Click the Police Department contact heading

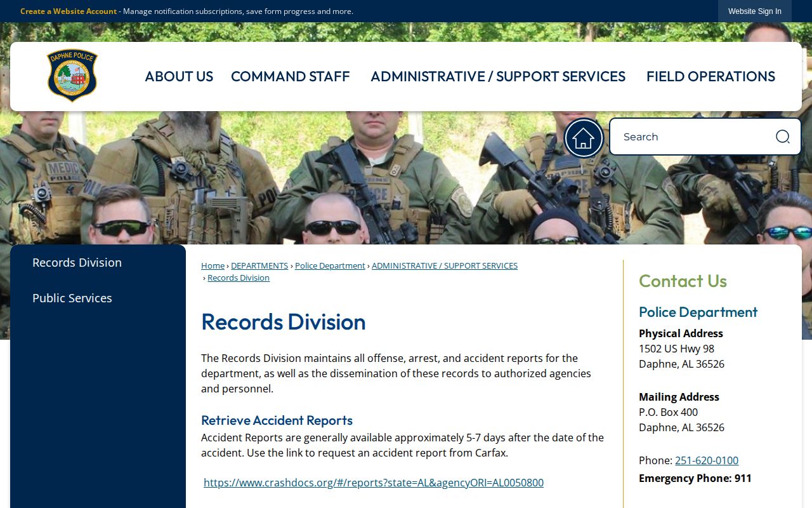(698, 312)
